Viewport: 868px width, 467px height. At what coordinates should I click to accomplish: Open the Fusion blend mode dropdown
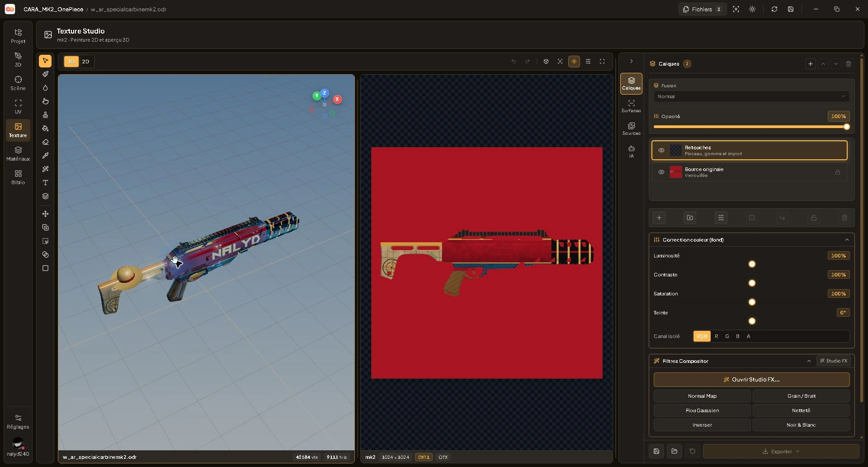(751, 96)
